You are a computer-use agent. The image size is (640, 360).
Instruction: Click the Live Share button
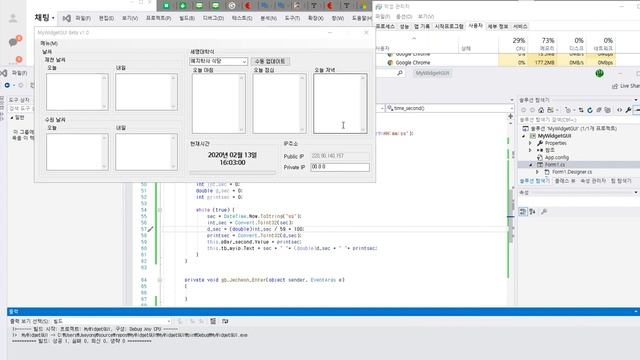(625, 86)
